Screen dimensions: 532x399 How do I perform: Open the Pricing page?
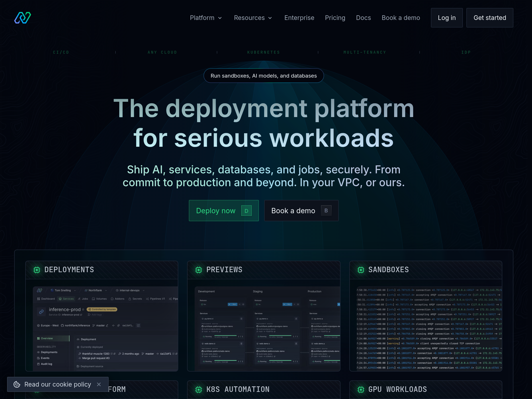(335, 18)
